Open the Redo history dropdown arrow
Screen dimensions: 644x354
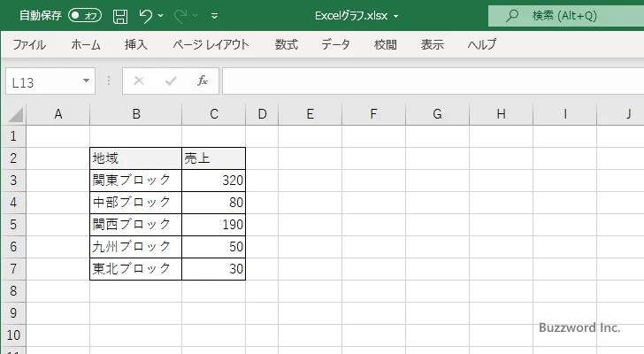click(195, 16)
